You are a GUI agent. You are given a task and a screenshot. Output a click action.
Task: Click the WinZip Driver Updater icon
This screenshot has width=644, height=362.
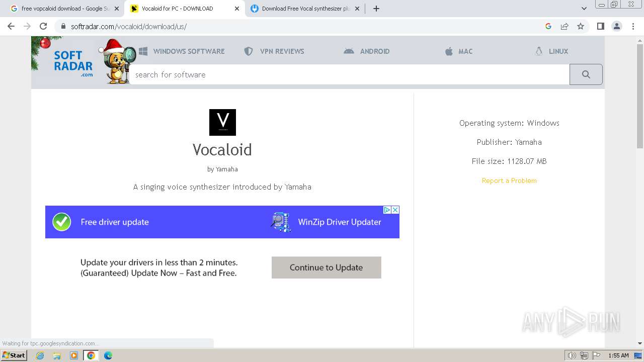(x=281, y=222)
